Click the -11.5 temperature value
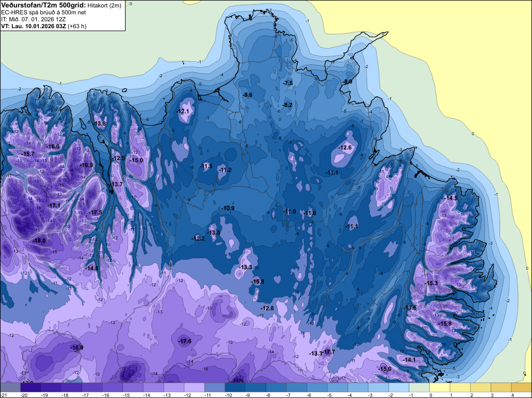Screen dimensions: 532x398 click(206, 166)
